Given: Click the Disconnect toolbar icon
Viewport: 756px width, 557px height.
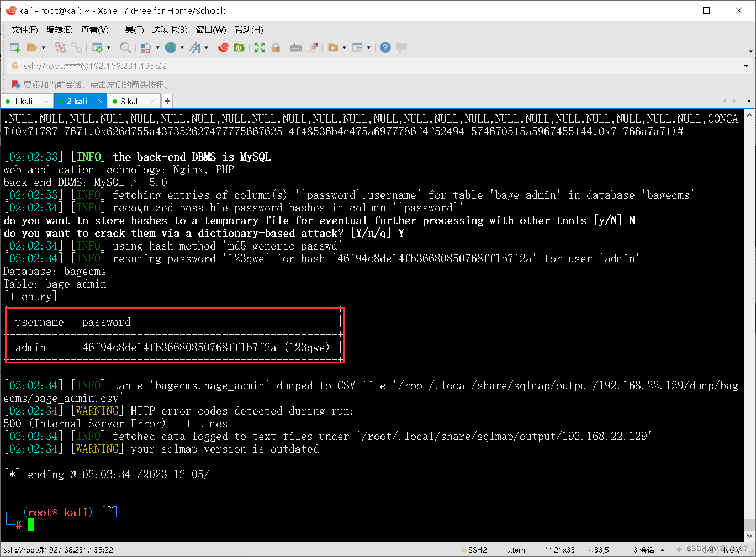Looking at the screenshot, I should (60, 47).
